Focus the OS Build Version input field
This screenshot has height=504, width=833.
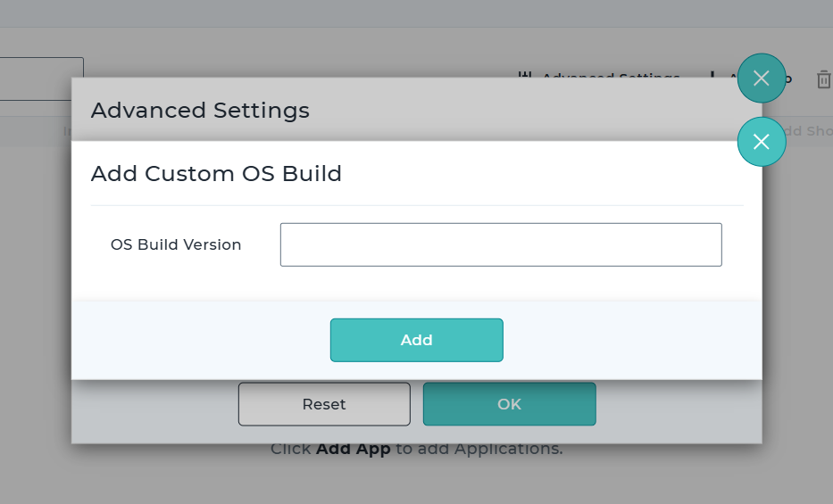[x=500, y=244]
